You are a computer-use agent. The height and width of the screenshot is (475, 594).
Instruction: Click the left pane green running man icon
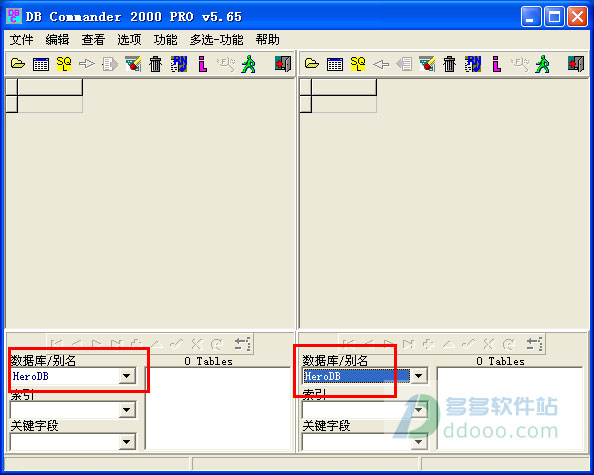(249, 64)
